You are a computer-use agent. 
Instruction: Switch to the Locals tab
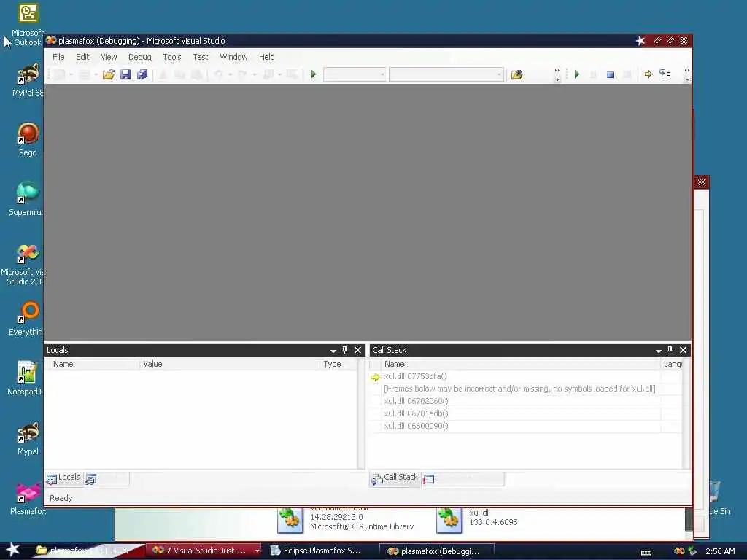(x=64, y=478)
